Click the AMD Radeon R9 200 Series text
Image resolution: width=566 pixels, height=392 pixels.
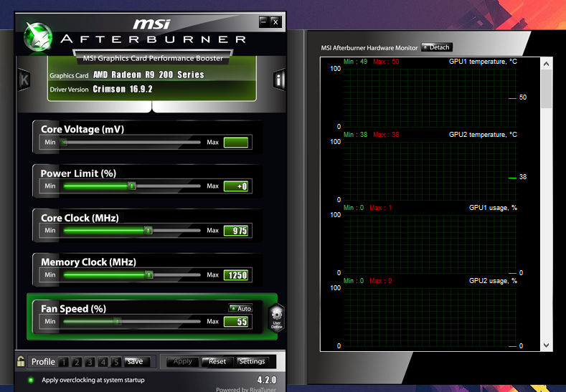[148, 75]
